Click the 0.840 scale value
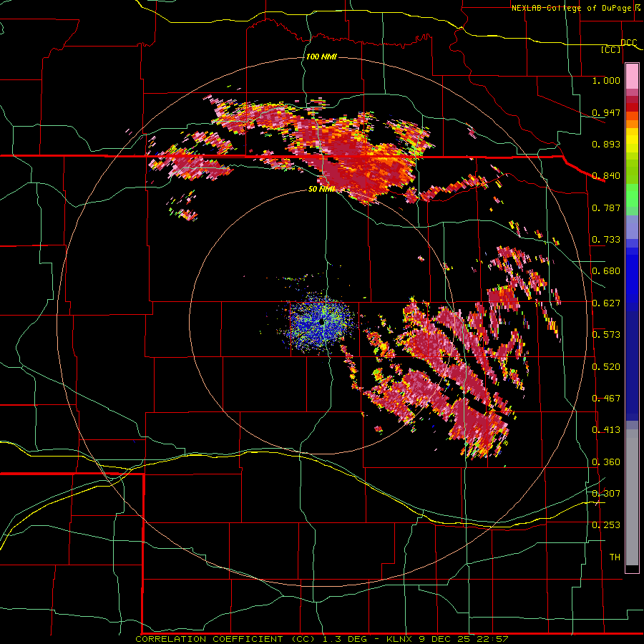This screenshot has width=644, height=644. [x=606, y=175]
